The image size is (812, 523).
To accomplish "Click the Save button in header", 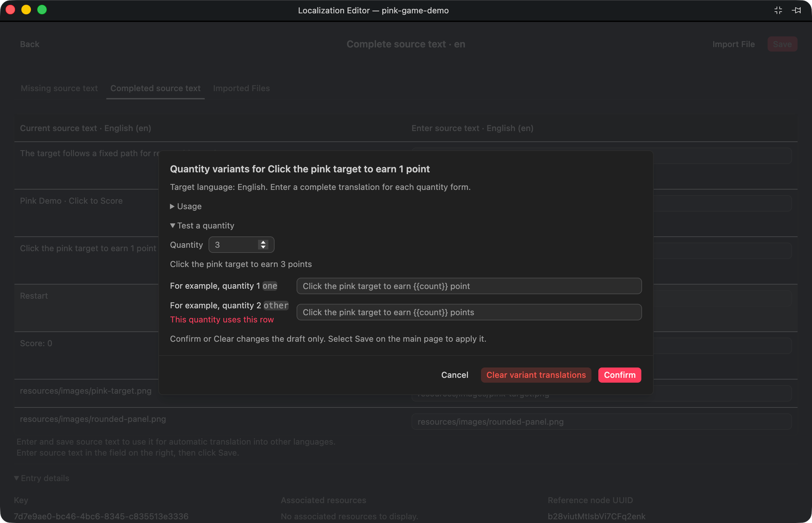I will click(x=782, y=44).
